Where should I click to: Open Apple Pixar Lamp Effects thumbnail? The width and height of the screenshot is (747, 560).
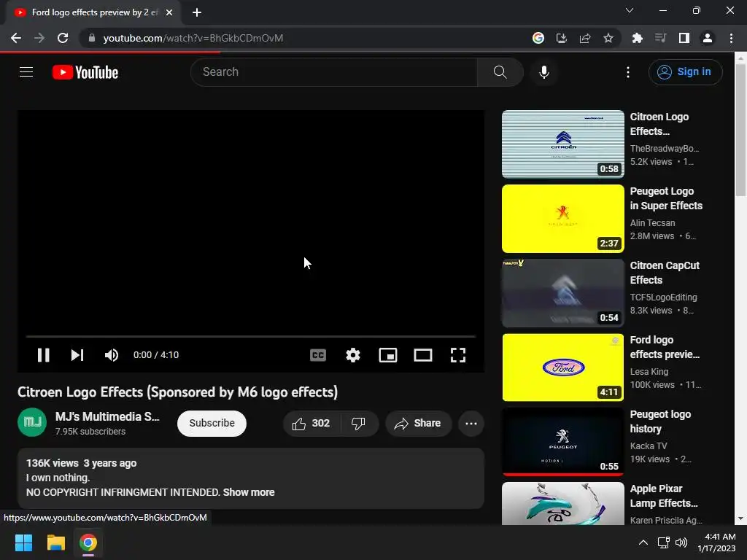pos(562,503)
